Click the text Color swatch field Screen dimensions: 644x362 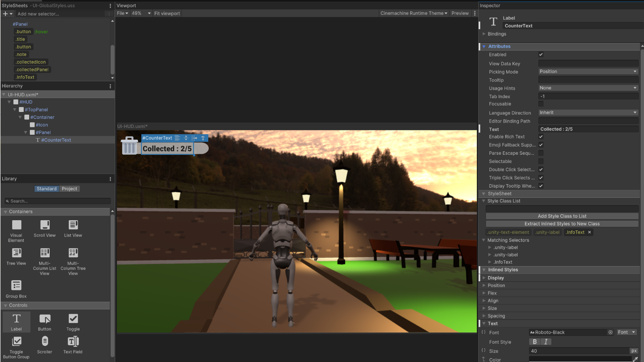click(x=580, y=359)
